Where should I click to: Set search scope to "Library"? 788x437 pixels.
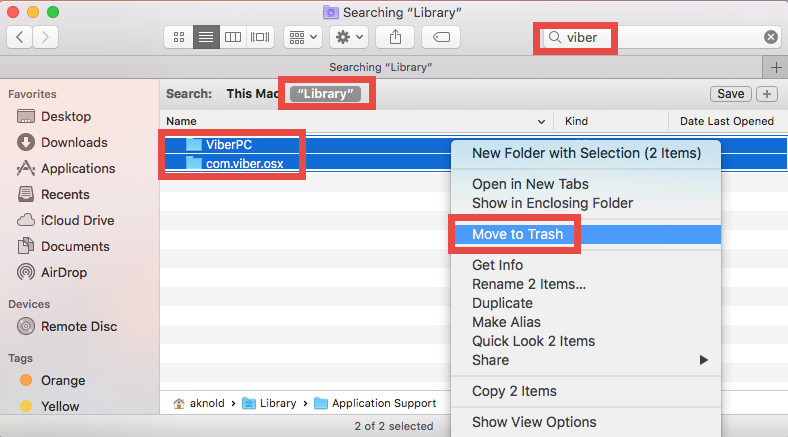(325, 94)
